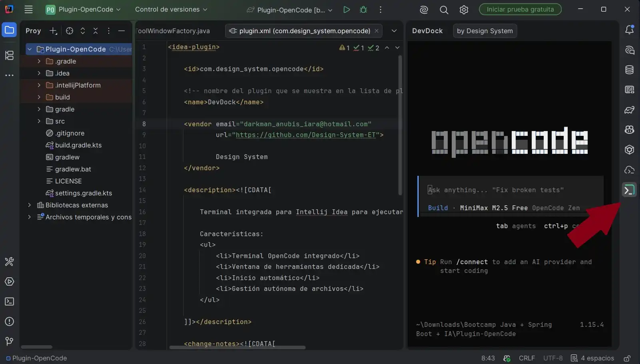640x364 pixels.
Task: Click the editor horizontal scrollbar
Action: (x=237, y=347)
